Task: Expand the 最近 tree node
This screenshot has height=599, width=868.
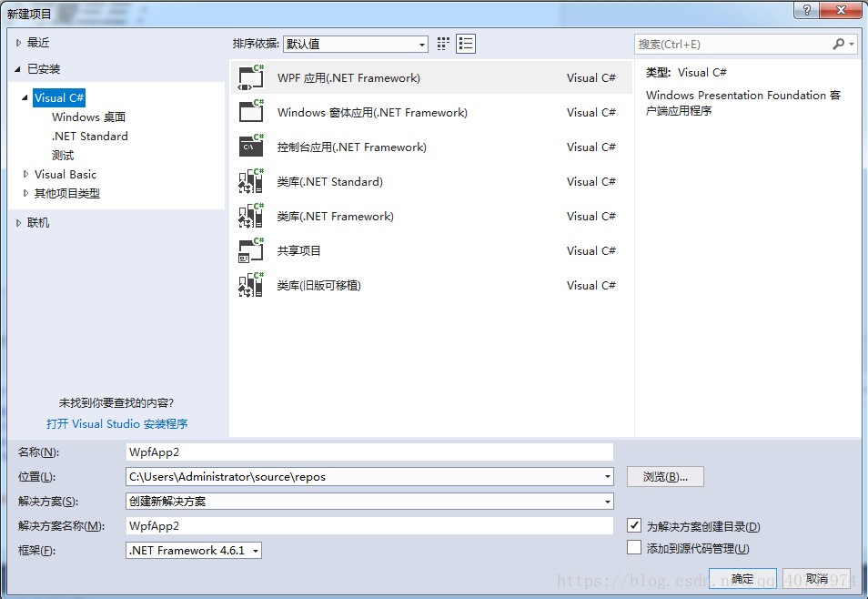Action: click(18, 43)
